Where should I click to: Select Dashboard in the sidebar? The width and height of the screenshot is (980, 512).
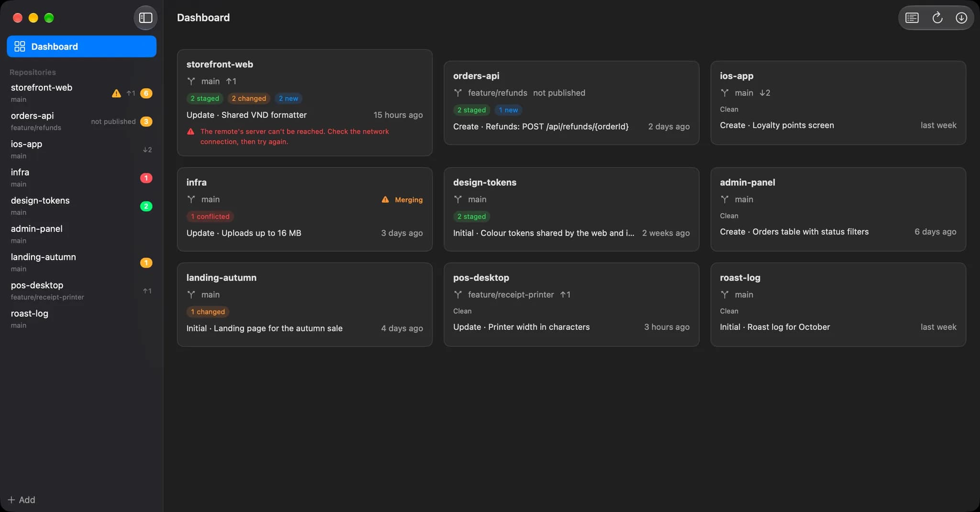point(81,46)
